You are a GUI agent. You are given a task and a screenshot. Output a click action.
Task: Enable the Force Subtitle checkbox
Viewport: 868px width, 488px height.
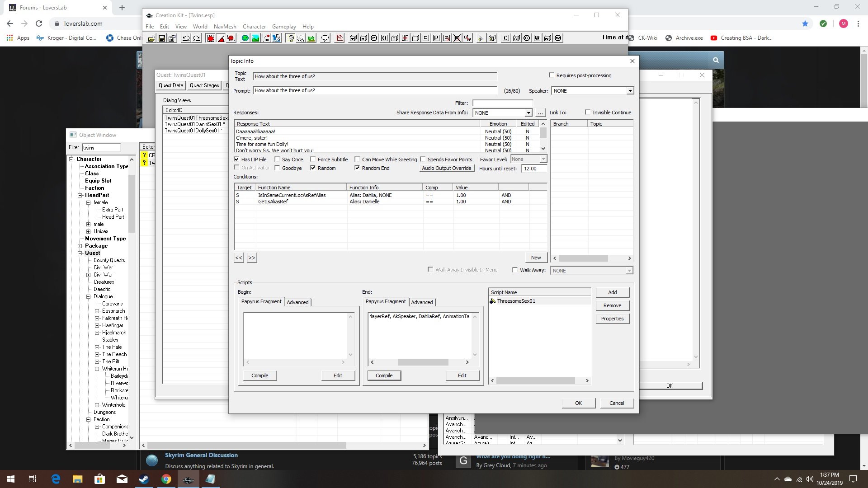(x=313, y=160)
